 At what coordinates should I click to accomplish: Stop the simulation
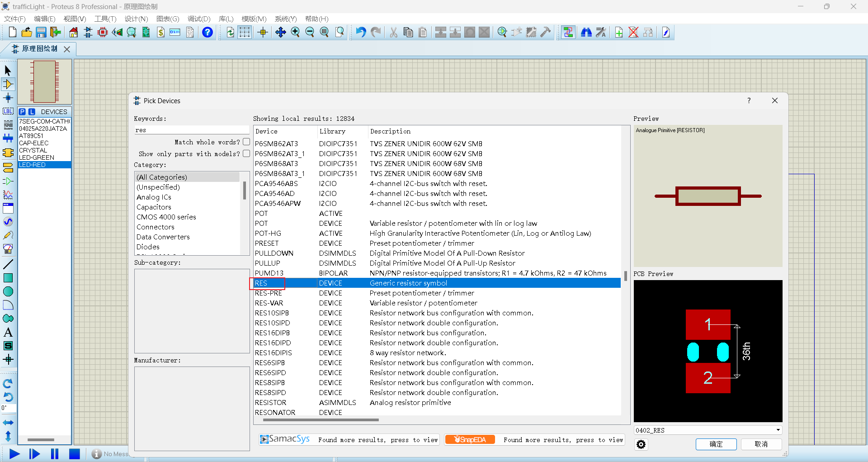74,454
